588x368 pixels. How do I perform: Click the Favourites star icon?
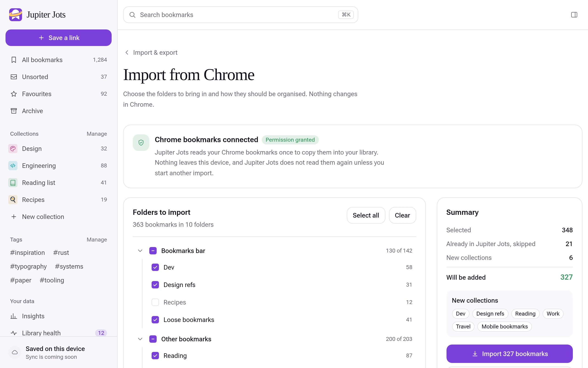tap(14, 94)
